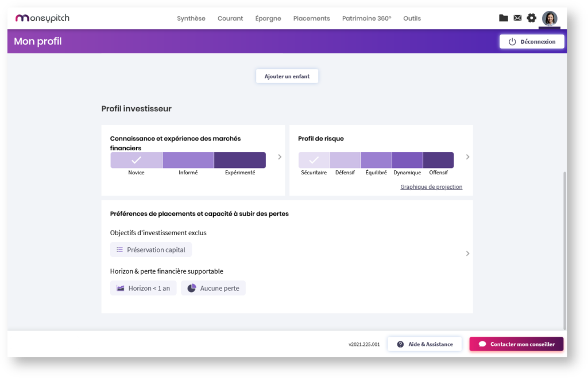Open the Patrimoine 360° menu
Screen dimensions: 588x378
[366, 18]
